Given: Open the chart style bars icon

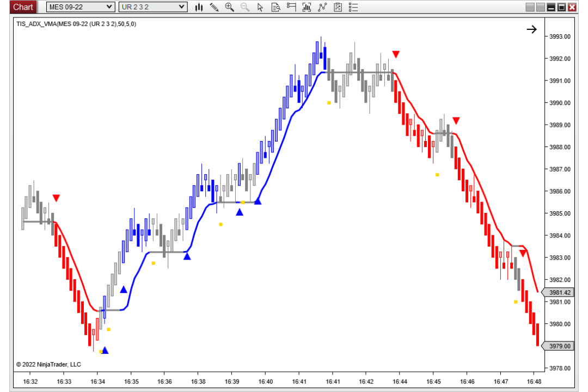Looking at the screenshot, I should click(199, 7).
